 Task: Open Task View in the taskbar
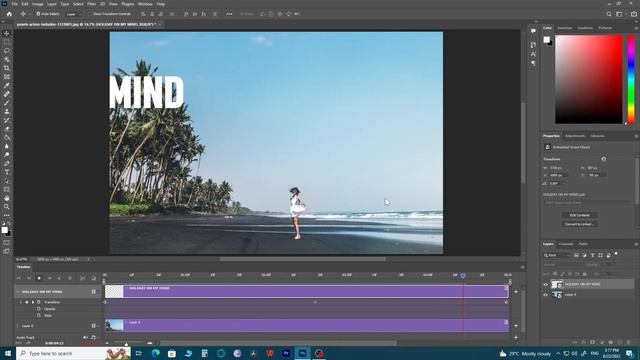(x=139, y=353)
